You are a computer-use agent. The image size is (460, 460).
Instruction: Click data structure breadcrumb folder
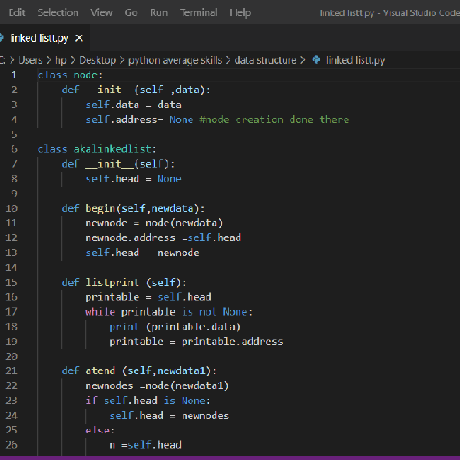point(265,60)
